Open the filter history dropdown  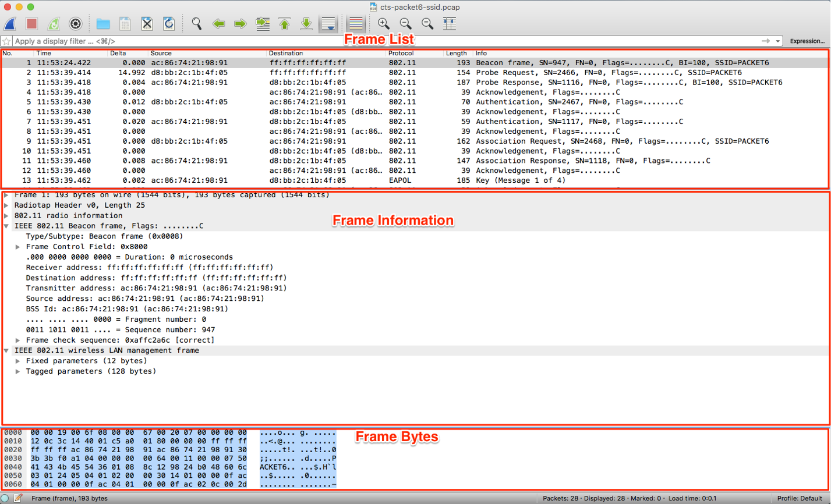click(779, 41)
